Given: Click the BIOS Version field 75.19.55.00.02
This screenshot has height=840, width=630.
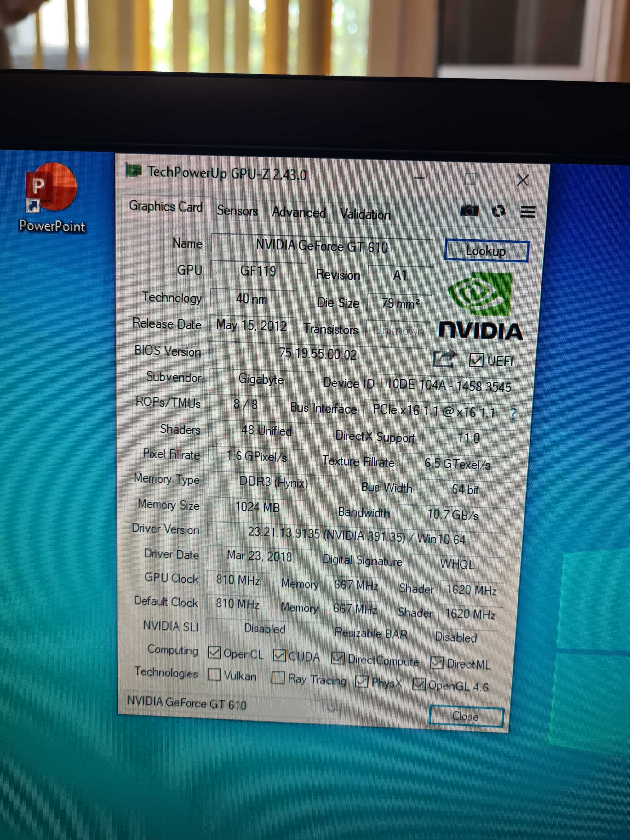Looking at the screenshot, I should [x=318, y=354].
